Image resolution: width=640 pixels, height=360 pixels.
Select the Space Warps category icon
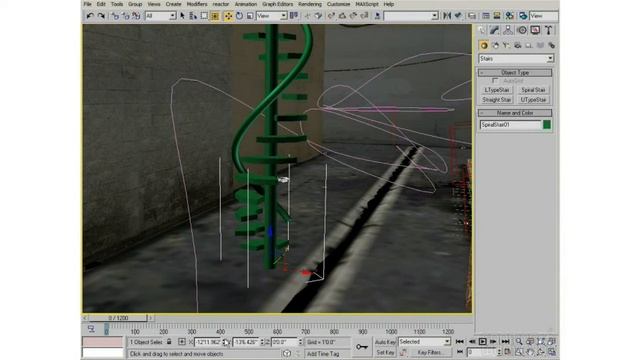click(540, 45)
